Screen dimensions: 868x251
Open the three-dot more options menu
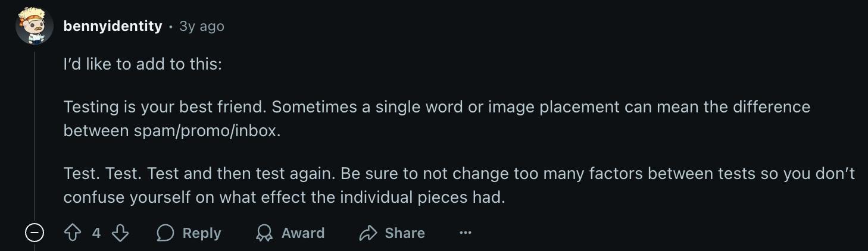pyautogui.click(x=466, y=233)
